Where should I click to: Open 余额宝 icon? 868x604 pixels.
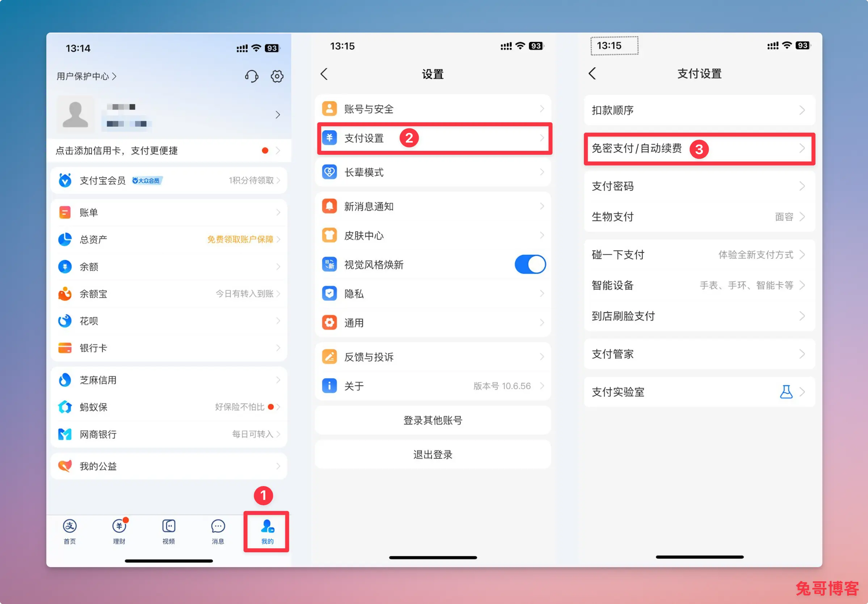(x=65, y=294)
